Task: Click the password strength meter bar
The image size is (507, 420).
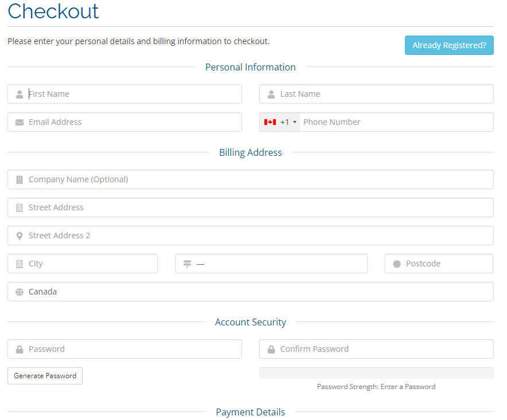Action: click(x=376, y=373)
